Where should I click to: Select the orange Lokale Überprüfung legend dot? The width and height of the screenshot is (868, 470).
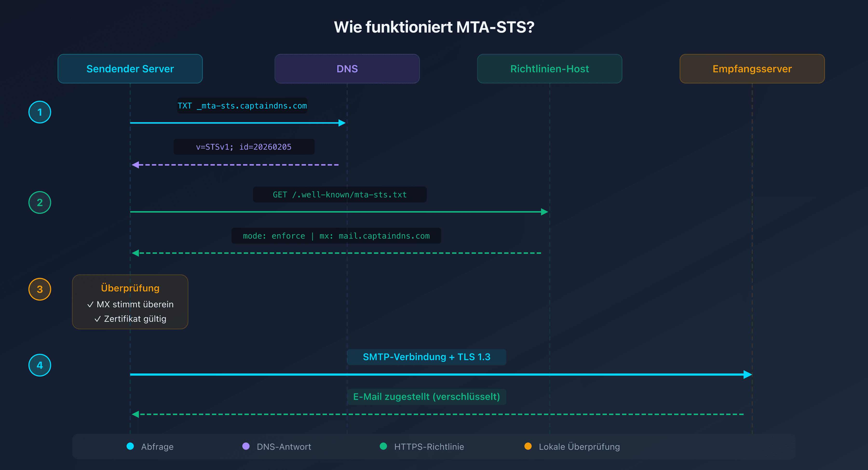(x=528, y=446)
